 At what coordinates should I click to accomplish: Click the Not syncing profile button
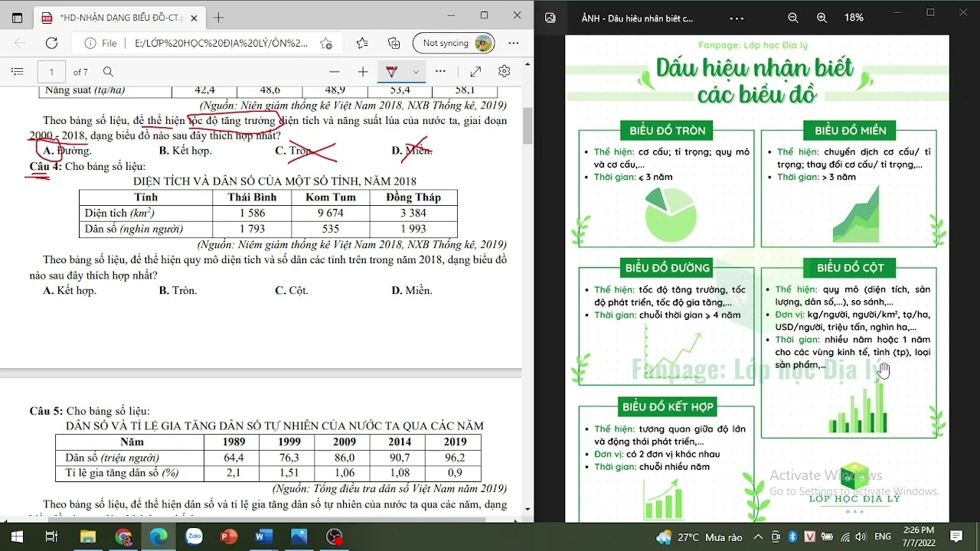tap(454, 43)
